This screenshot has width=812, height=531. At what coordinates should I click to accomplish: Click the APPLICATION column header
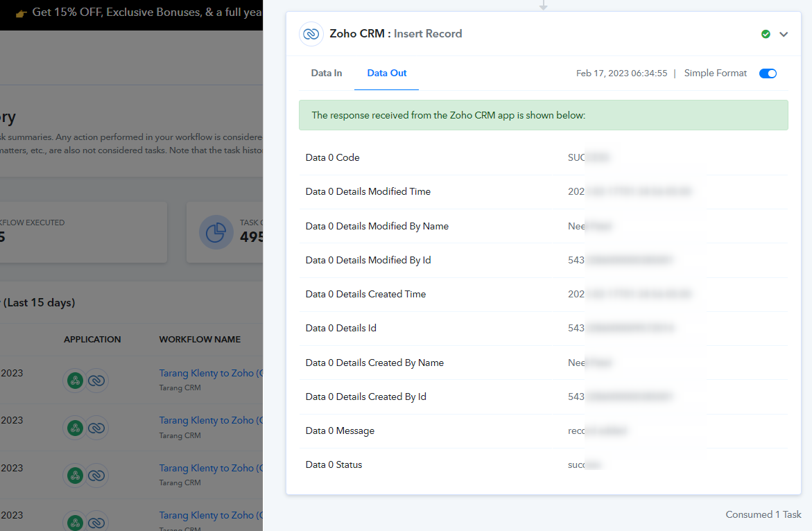92,340
